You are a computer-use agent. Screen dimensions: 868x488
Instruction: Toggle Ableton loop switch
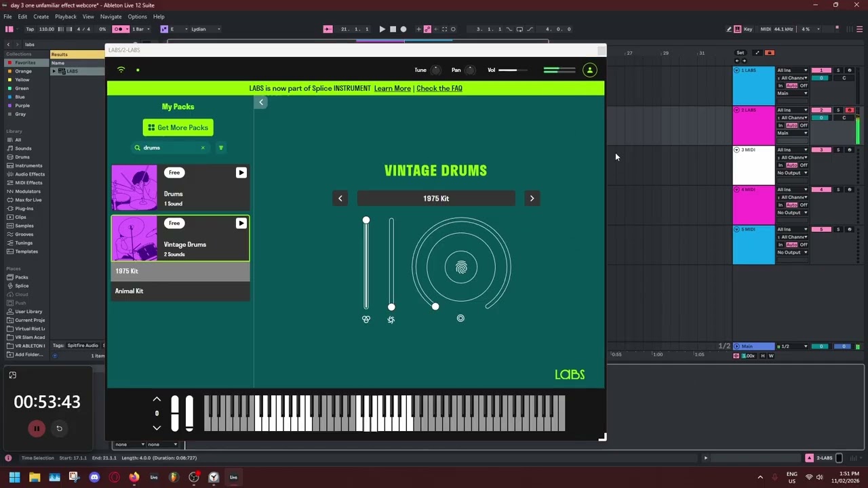pyautogui.click(x=519, y=29)
